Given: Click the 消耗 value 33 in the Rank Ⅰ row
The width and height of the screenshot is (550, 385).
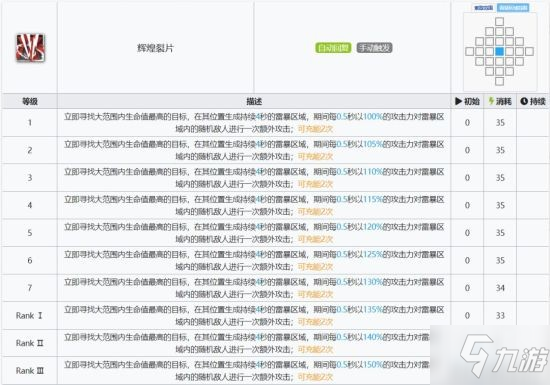Looking at the screenshot, I should (x=500, y=316).
